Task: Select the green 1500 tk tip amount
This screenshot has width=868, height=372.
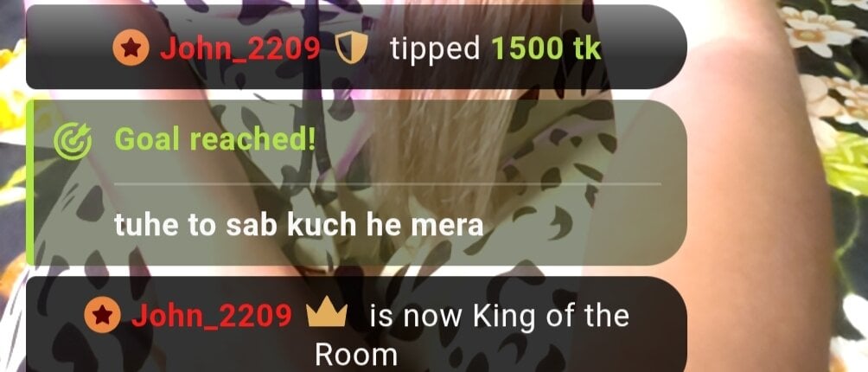Action: point(546,48)
